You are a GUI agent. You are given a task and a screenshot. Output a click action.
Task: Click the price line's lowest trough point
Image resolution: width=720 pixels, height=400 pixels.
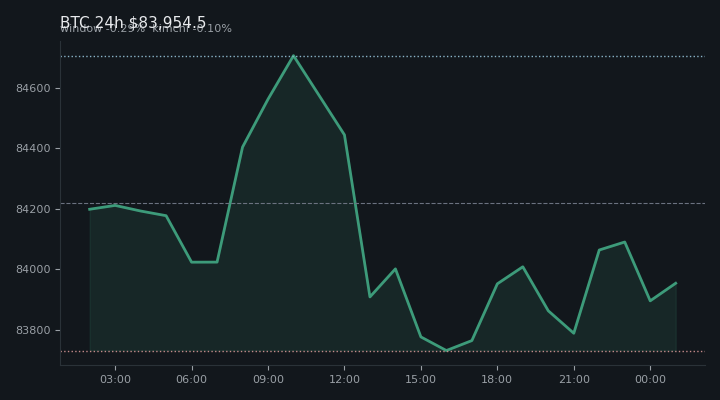point(446,350)
